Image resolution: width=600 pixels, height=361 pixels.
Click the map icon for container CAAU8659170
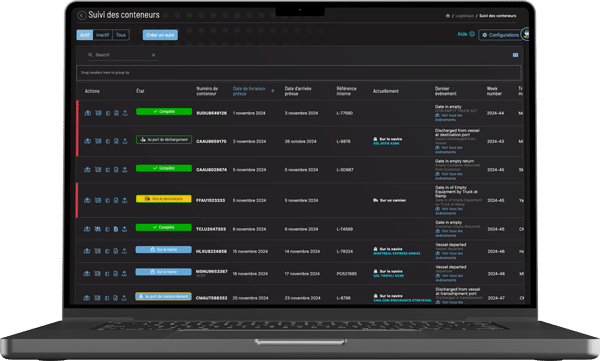coord(98,141)
